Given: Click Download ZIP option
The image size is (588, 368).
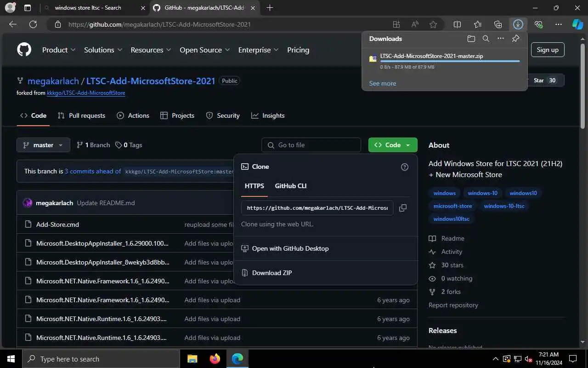Looking at the screenshot, I should 271,273.
